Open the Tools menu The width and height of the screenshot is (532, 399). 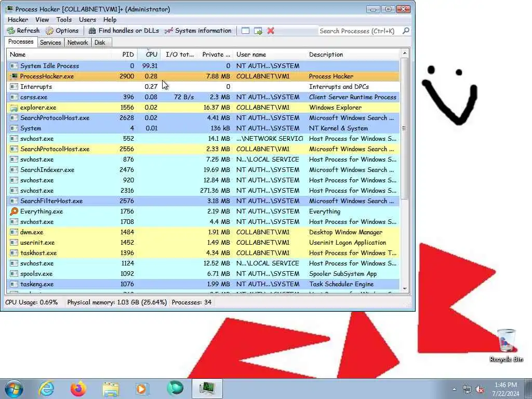tap(64, 20)
